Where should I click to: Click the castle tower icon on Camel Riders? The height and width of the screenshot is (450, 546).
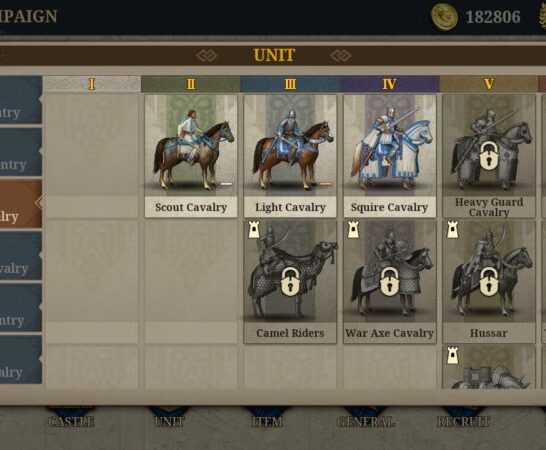coord(254,230)
